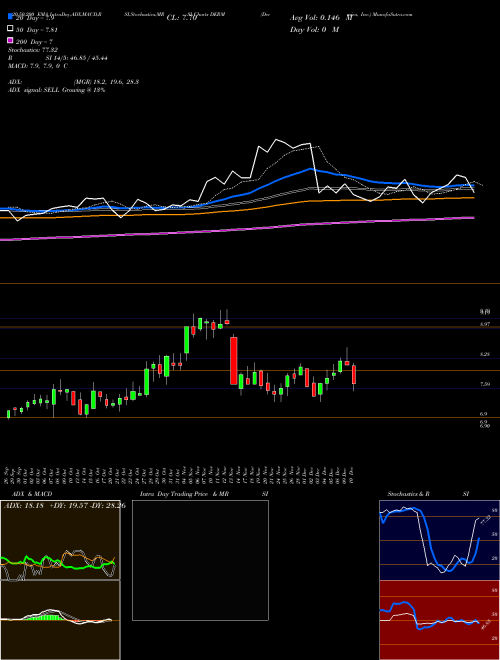The image size is (500, 660).
Task: Click the 8.28 price axis label
Action: click(485, 354)
